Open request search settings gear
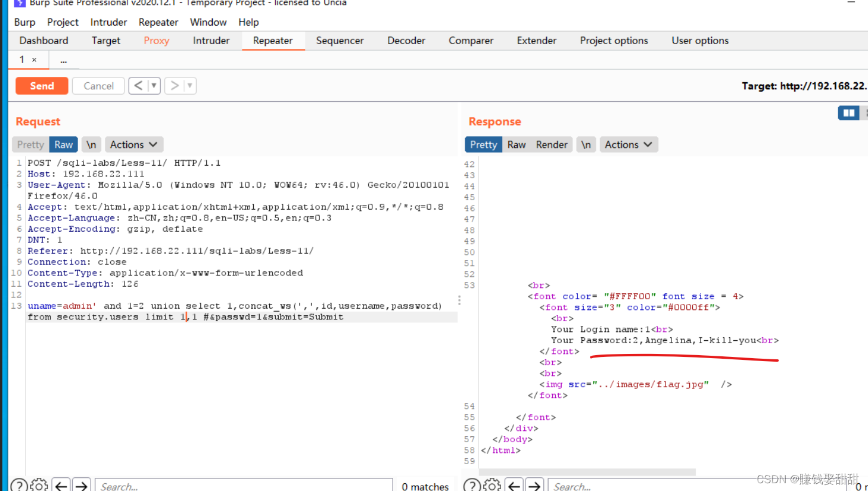 coord(39,486)
